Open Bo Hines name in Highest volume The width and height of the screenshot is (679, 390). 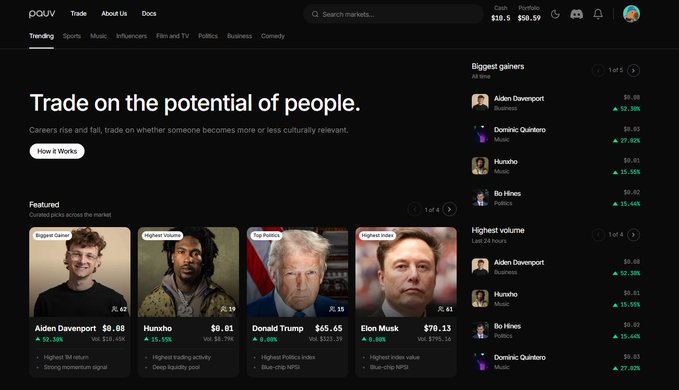pyautogui.click(x=507, y=326)
